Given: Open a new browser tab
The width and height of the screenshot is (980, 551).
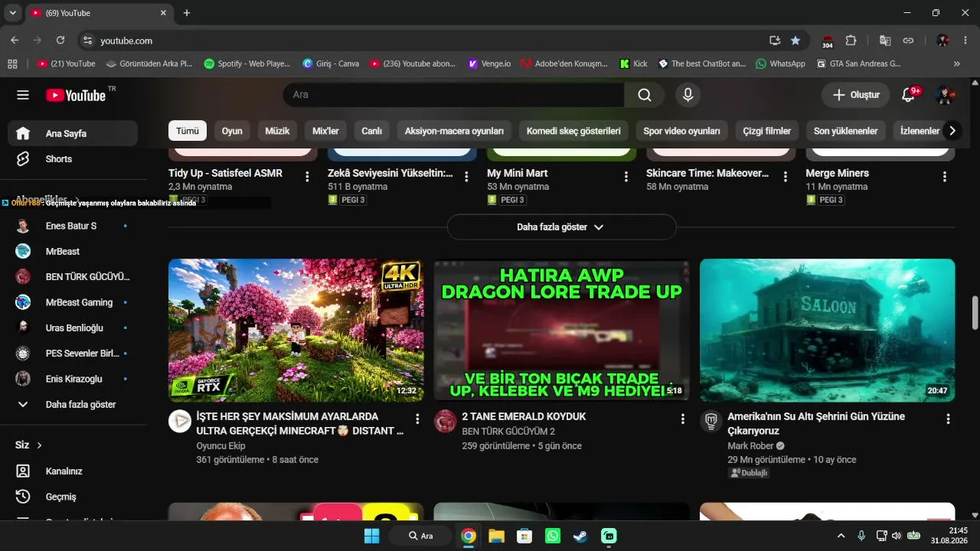Looking at the screenshot, I should 187,13.
